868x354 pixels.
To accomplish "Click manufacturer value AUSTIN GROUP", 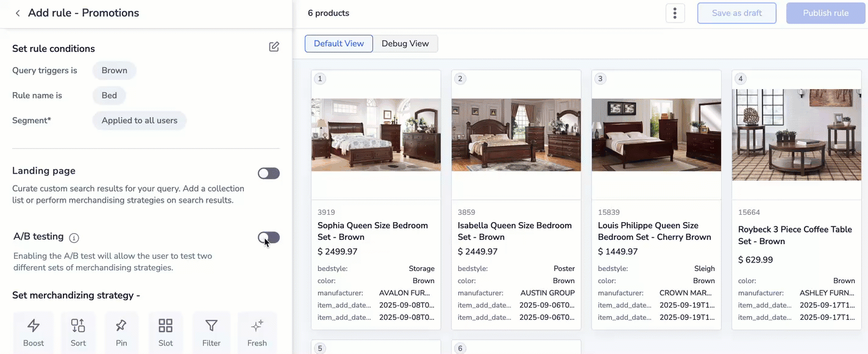I will [x=547, y=293].
